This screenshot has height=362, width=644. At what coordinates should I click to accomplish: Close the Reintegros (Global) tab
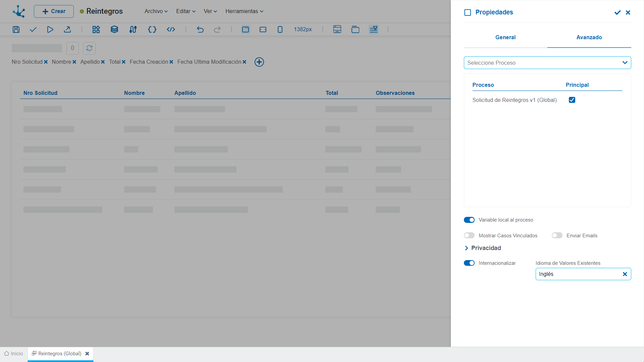point(87,354)
